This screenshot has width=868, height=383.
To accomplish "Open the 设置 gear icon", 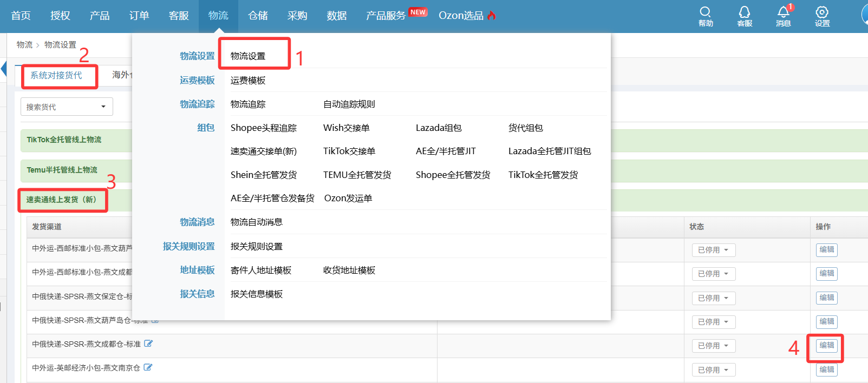I will [x=822, y=16].
